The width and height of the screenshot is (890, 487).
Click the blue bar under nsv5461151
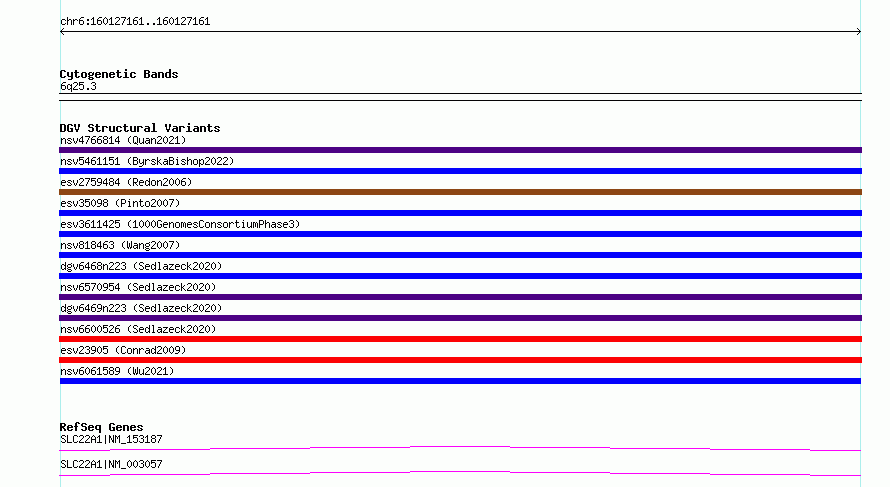point(460,171)
